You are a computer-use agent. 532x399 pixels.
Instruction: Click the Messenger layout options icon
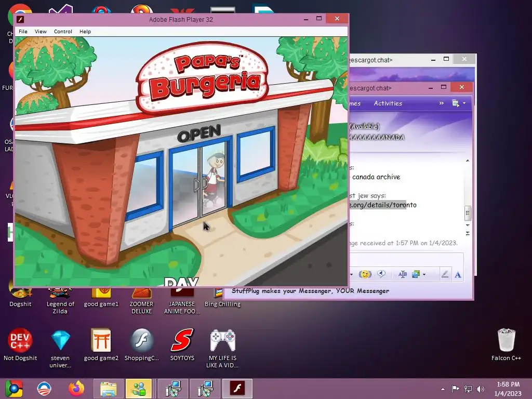[456, 103]
